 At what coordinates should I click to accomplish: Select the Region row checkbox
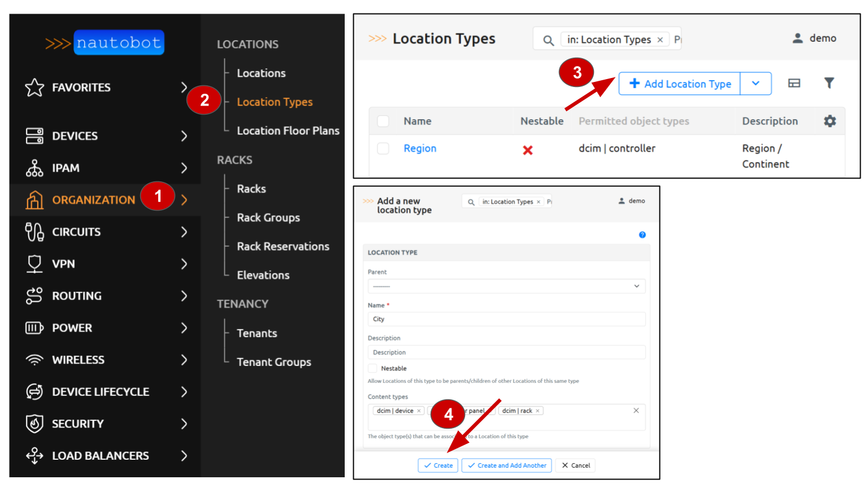[x=383, y=148]
